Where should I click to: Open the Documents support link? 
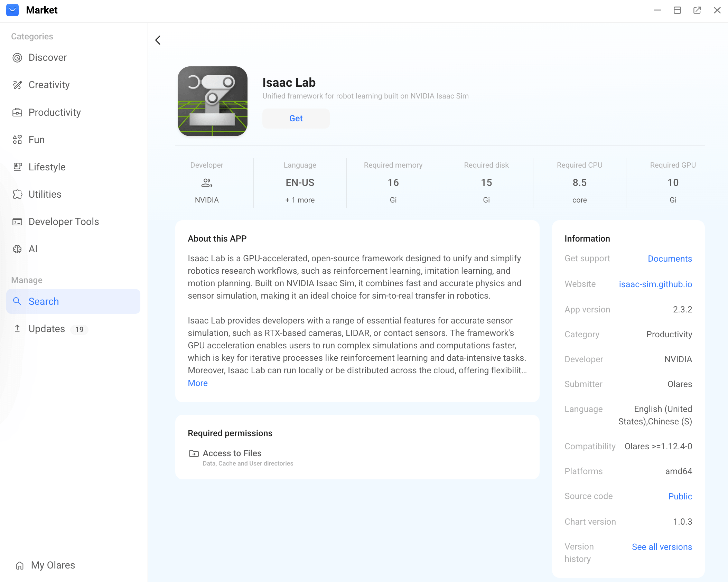click(670, 259)
